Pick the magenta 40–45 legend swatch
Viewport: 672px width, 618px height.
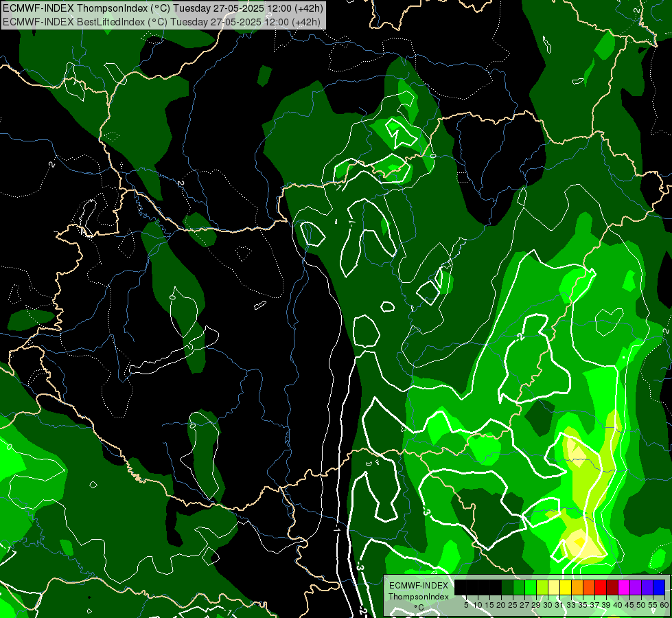coord(624,587)
